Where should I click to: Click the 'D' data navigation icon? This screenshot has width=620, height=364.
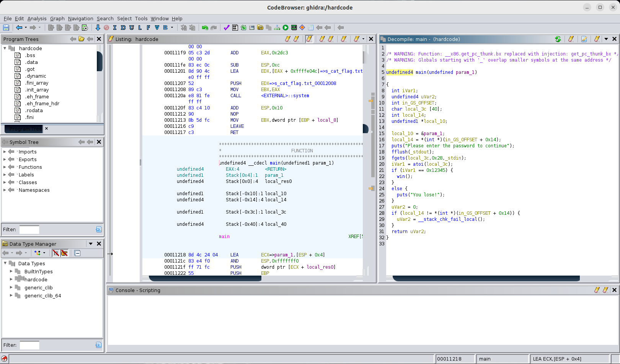coord(123,28)
